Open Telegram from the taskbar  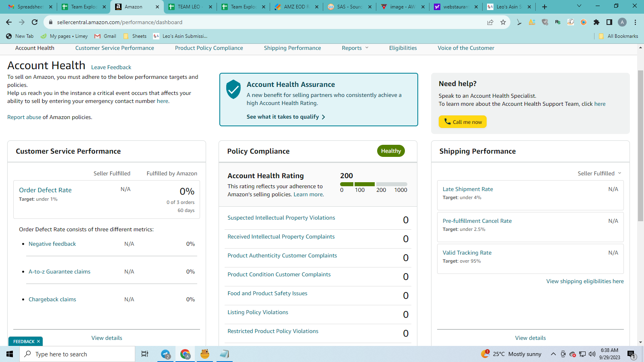coord(166,354)
